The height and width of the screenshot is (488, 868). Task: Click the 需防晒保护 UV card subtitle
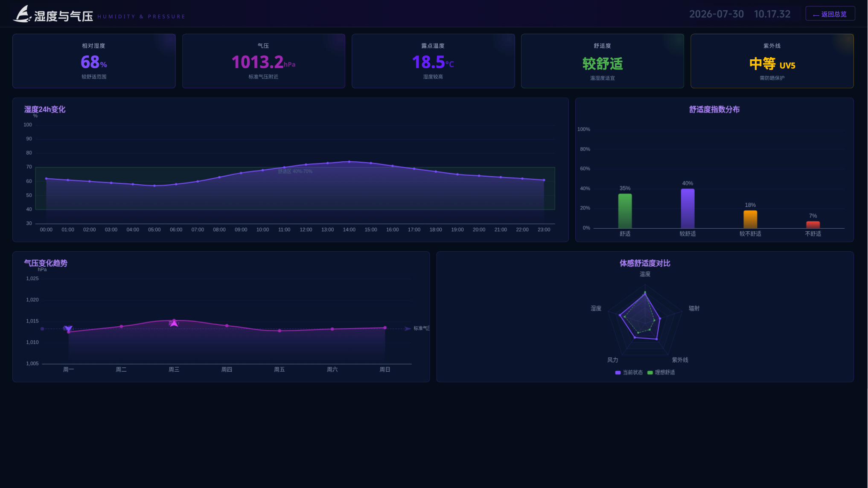[772, 78]
